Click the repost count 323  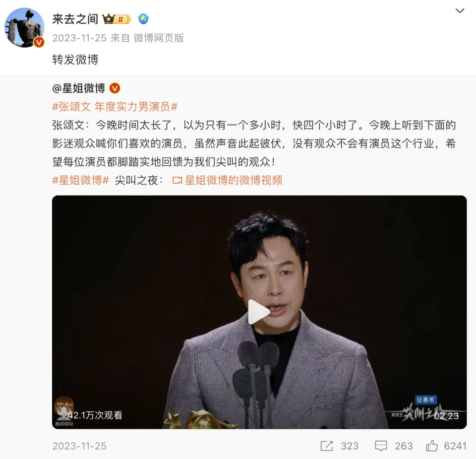(x=350, y=446)
